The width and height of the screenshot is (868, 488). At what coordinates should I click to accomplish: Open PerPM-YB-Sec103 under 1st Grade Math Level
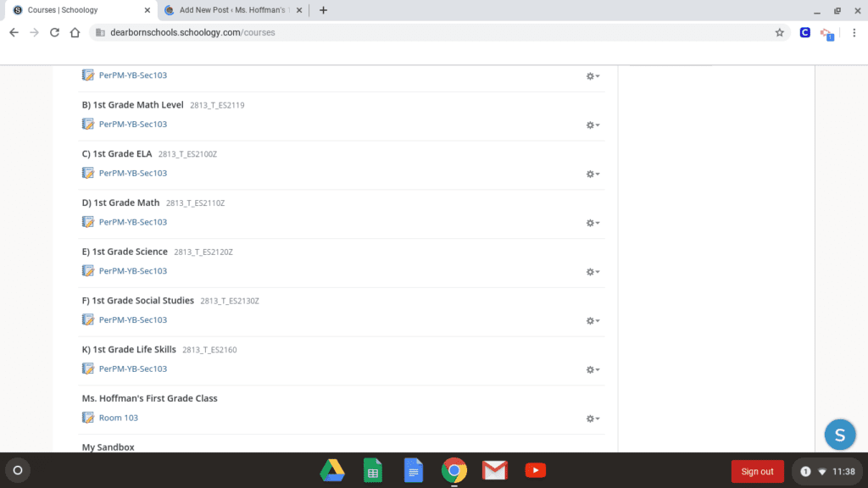[x=133, y=124]
